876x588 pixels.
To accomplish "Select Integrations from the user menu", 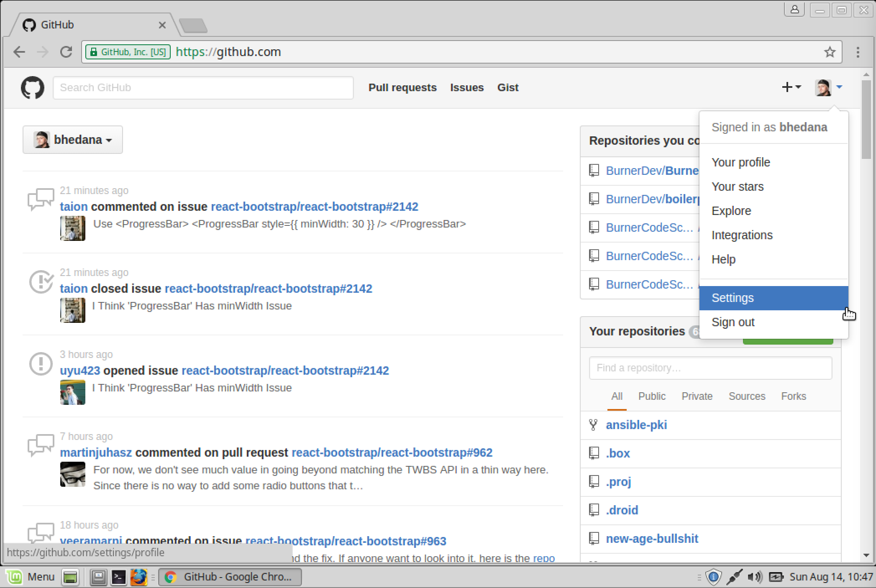I will [x=774, y=235].
